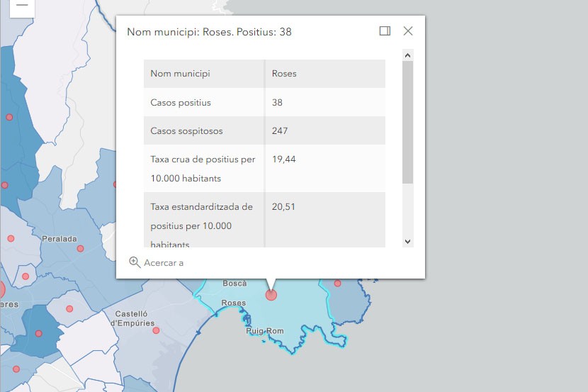Click the 'Casos sospitosos' label cell

pos(204,130)
